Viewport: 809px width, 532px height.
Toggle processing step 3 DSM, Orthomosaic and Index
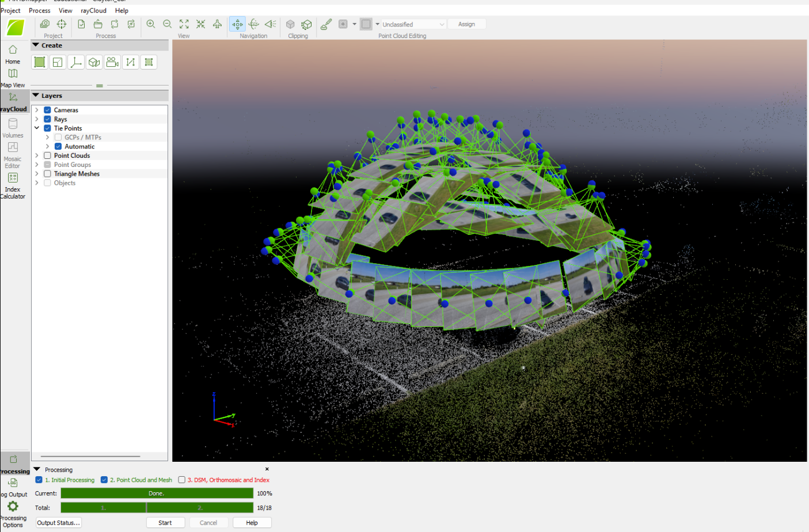tap(182, 480)
